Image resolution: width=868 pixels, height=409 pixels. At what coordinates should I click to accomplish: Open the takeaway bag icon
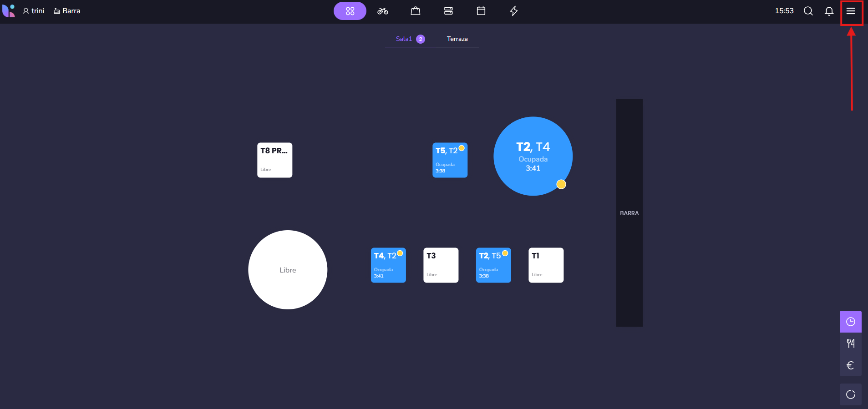coord(415,11)
